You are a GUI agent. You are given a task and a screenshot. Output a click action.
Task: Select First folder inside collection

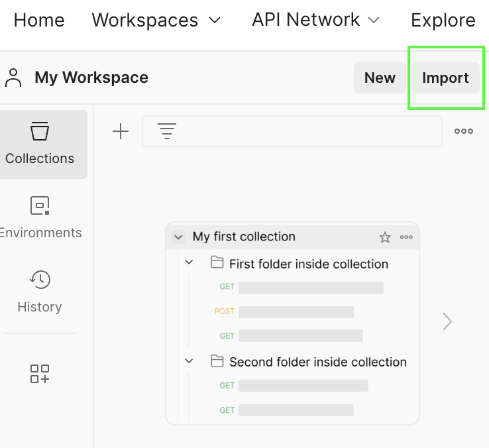[309, 264]
